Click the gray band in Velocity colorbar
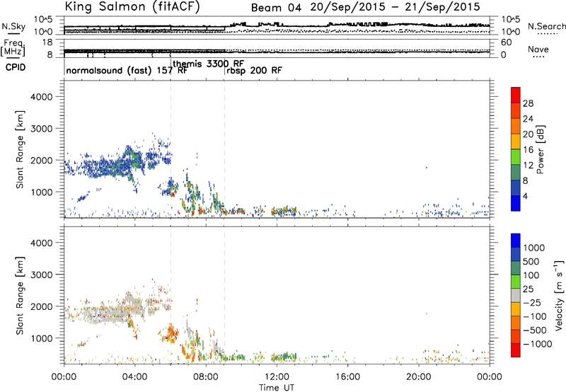This screenshot has width=566, height=392. click(x=516, y=295)
